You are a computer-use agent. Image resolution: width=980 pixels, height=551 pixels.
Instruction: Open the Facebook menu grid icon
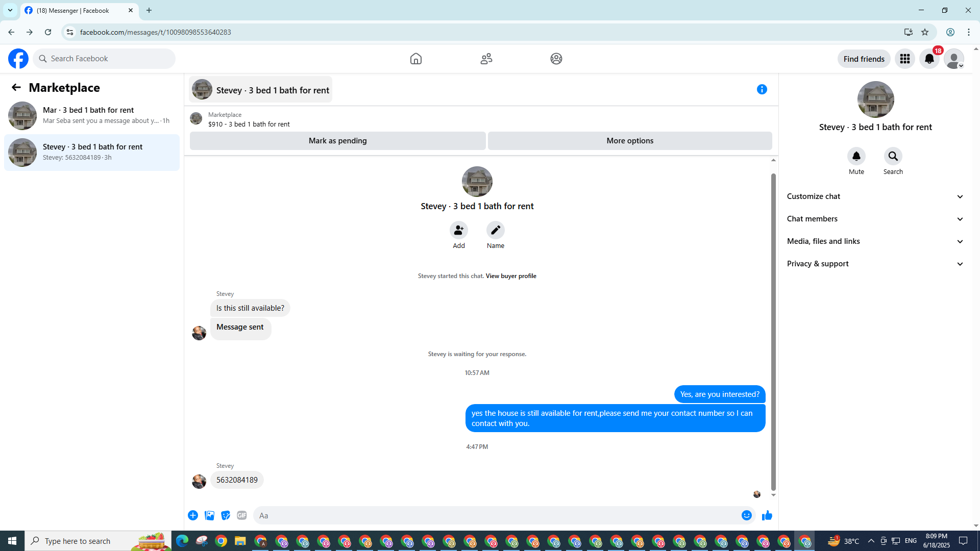point(905,59)
